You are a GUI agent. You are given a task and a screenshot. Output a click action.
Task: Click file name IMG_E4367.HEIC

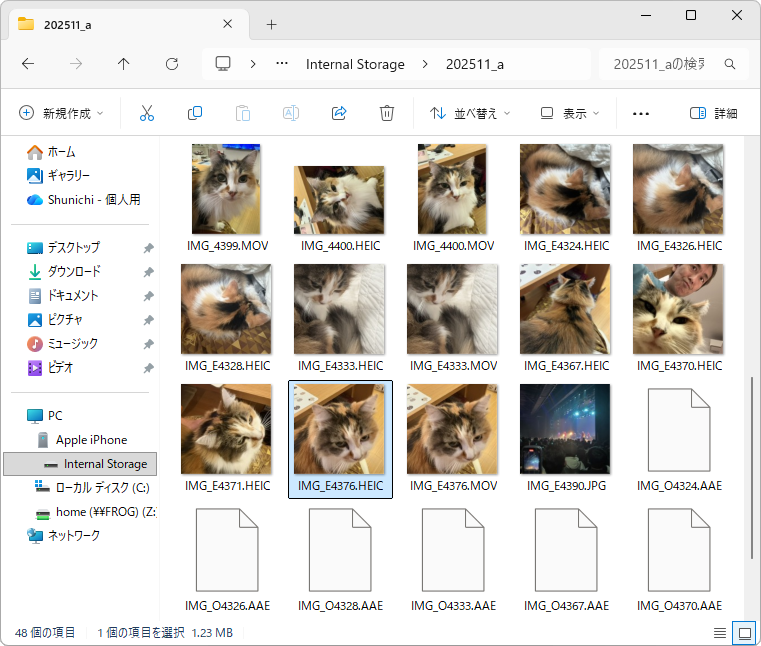566,365
